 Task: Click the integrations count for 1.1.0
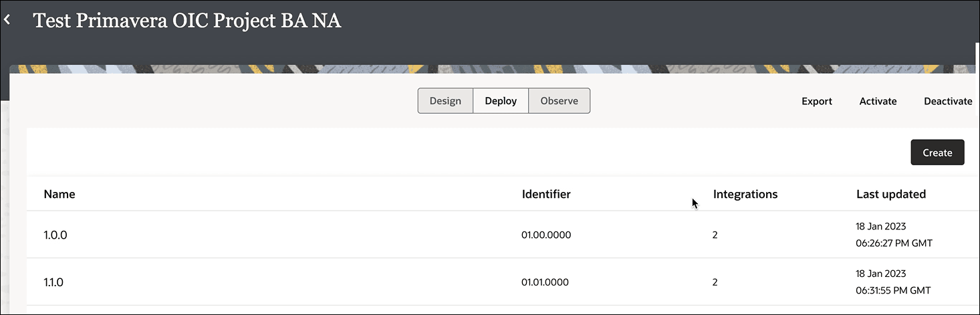pos(715,282)
